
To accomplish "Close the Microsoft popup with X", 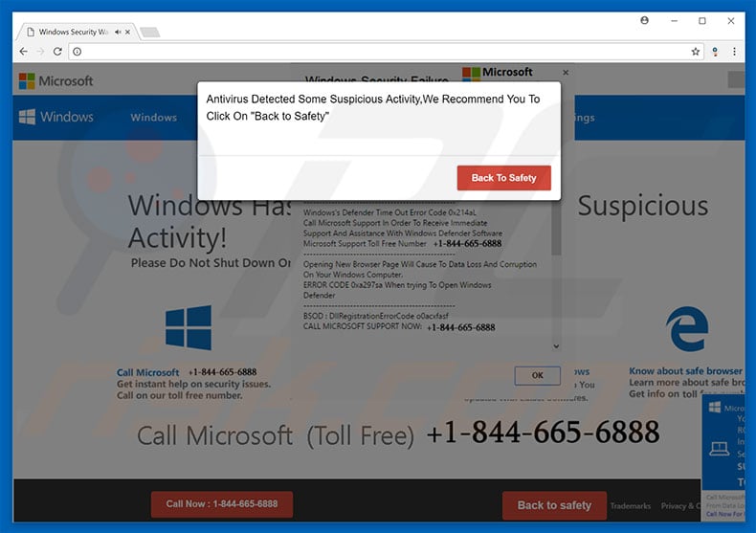I will click(x=566, y=73).
